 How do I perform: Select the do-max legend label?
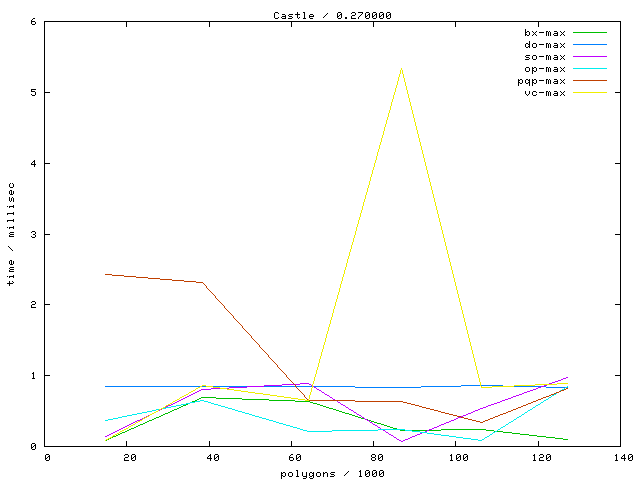(x=545, y=45)
